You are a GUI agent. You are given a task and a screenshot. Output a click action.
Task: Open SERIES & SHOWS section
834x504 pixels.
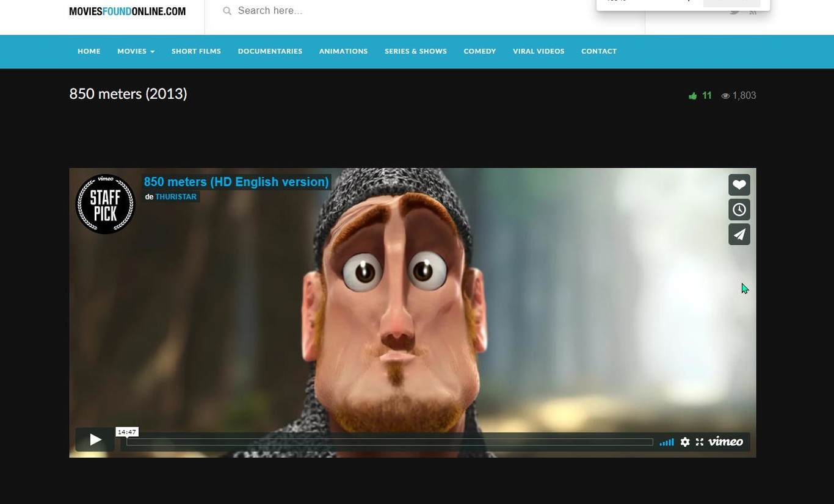pyautogui.click(x=416, y=51)
